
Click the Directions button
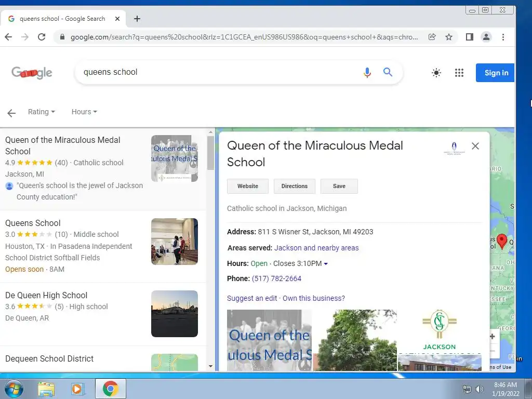(295, 187)
